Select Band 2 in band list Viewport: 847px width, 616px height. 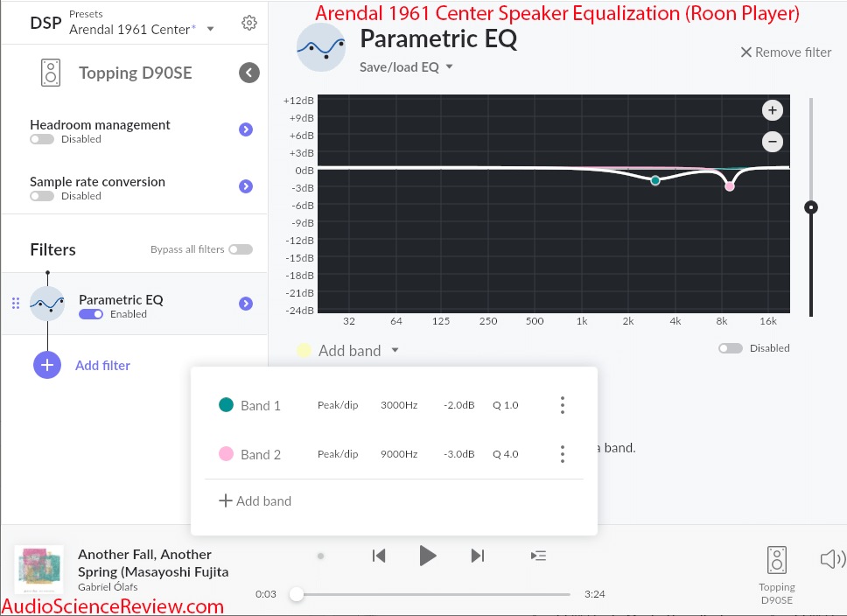pyautogui.click(x=261, y=455)
